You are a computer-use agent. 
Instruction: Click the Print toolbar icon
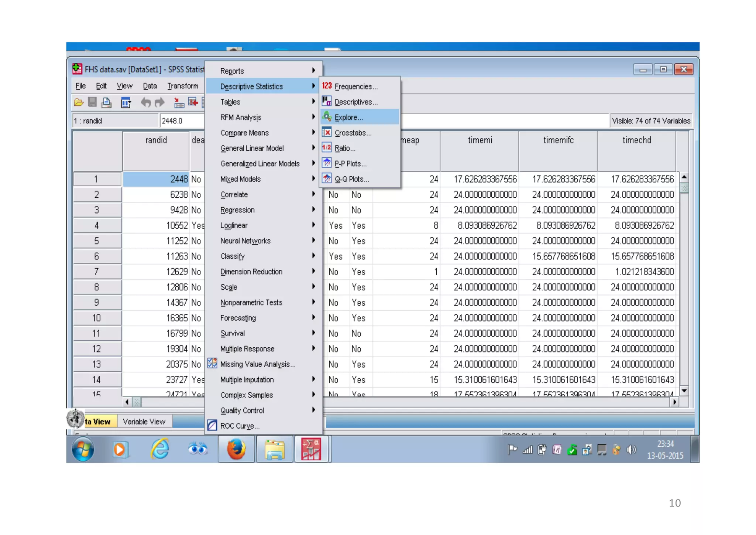click(x=107, y=102)
